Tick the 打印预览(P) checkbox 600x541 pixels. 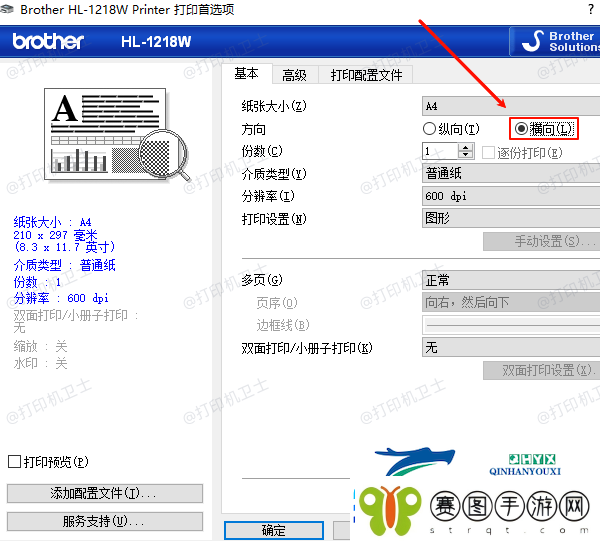tap(14, 461)
